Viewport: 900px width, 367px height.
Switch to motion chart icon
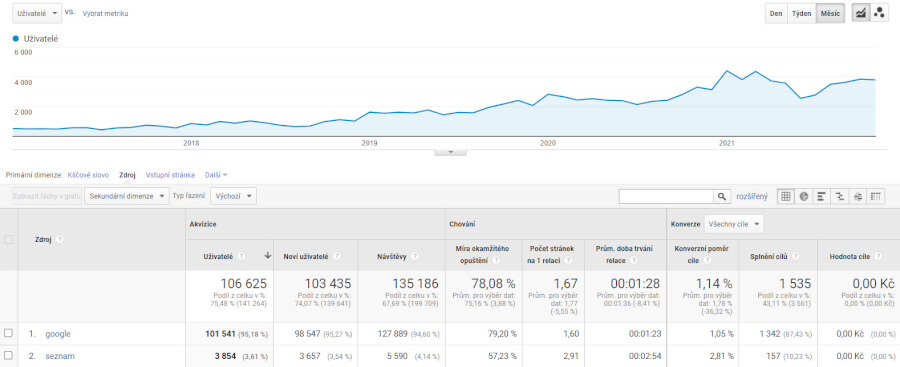879,14
